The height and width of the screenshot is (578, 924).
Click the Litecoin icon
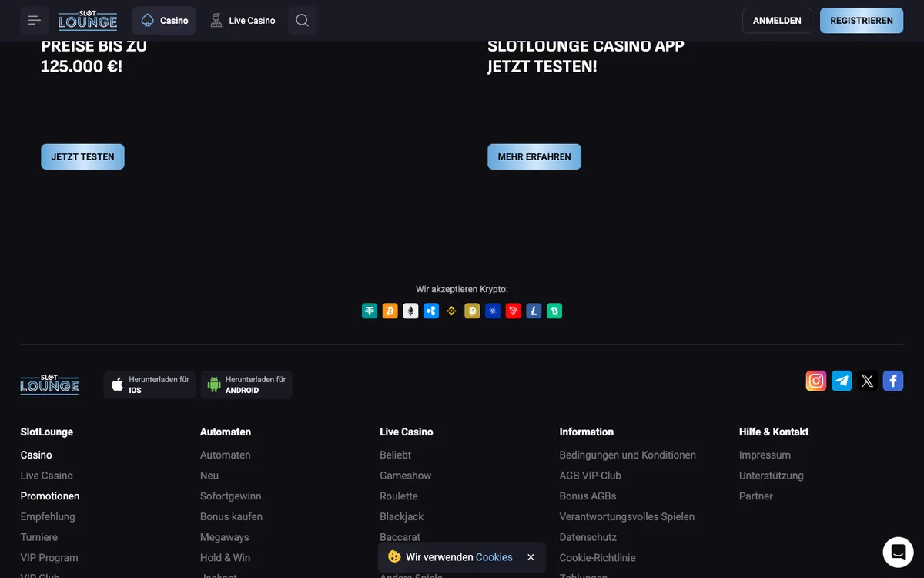coord(534,311)
